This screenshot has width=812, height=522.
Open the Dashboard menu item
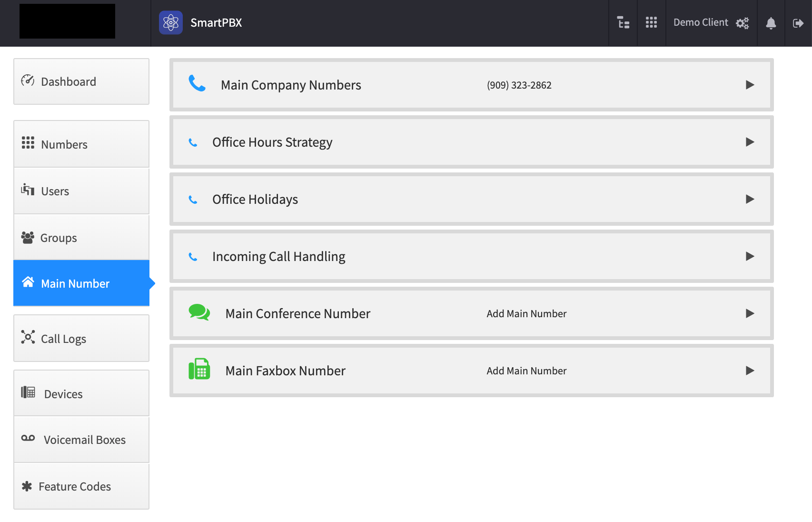pos(81,81)
